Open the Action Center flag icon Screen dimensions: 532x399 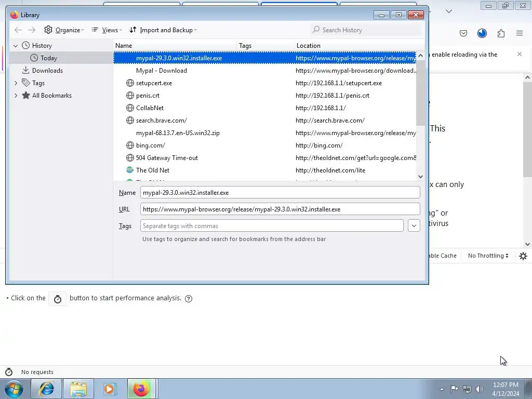454,389
